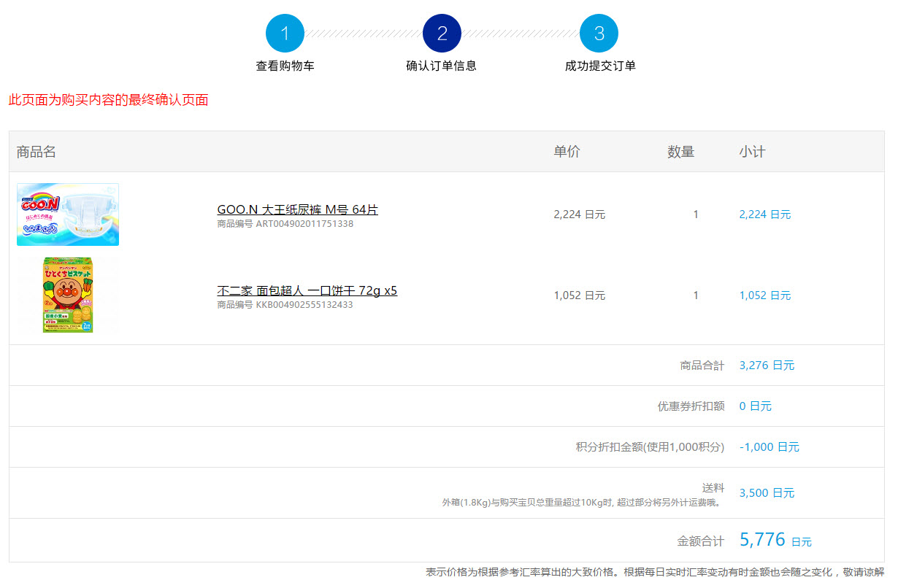Select the 确认订单信息 step label
Viewport: 898px width, 588px height.
(x=442, y=66)
